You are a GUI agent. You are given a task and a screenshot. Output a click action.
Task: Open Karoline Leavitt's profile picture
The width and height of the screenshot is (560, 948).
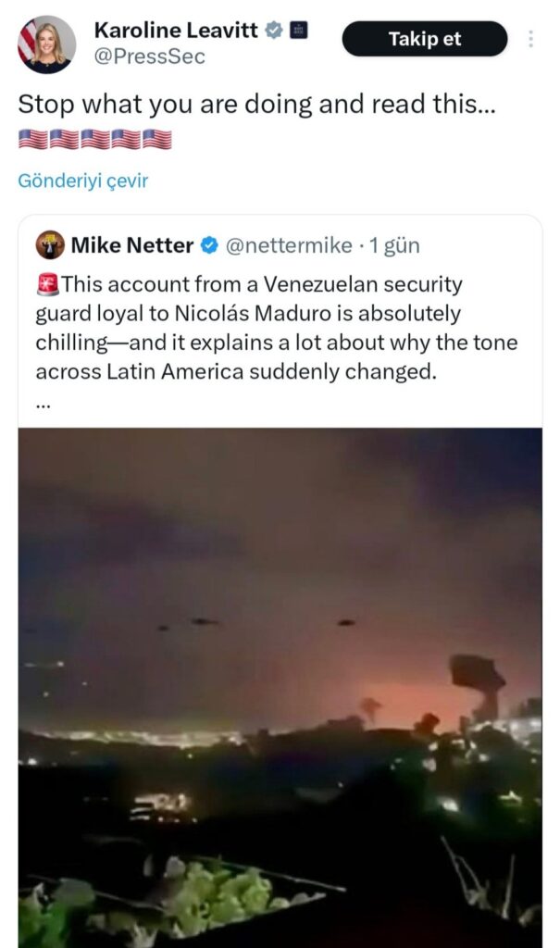tap(46, 44)
